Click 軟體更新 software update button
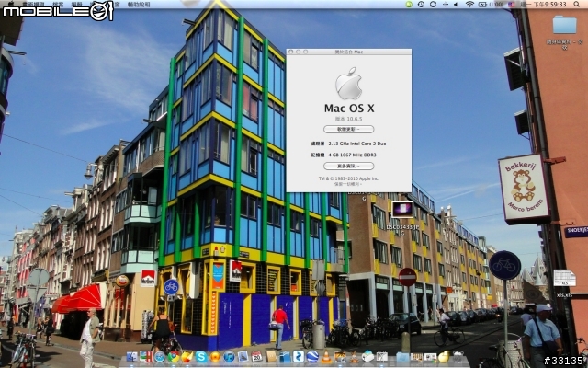 [349, 129]
